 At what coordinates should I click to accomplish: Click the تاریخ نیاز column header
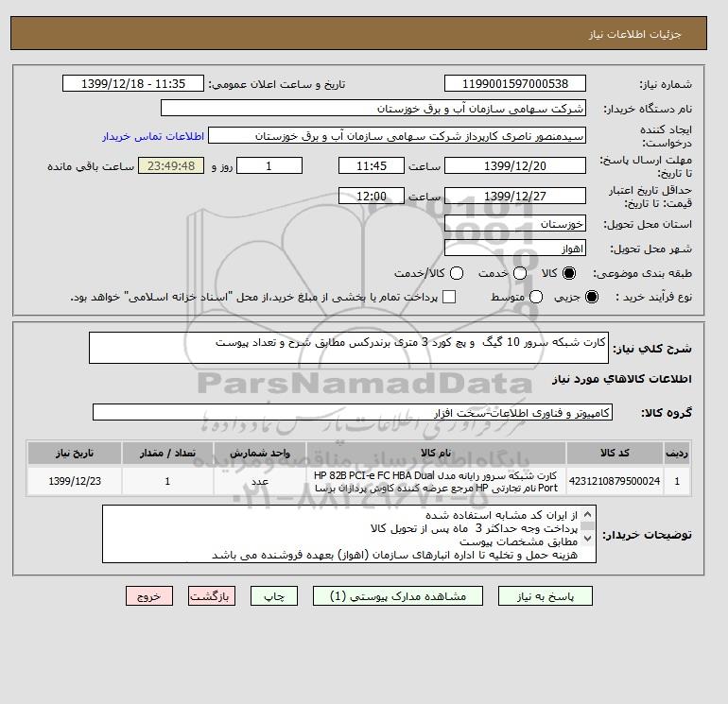point(75,453)
